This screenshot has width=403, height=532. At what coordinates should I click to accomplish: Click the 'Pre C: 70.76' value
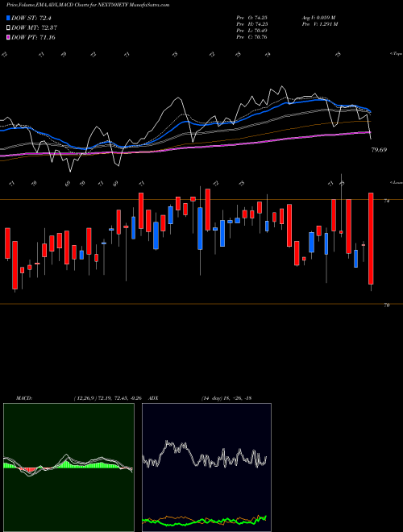point(251,37)
